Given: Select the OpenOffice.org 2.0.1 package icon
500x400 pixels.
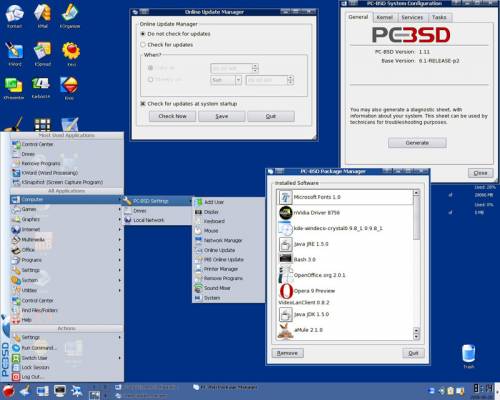Looking at the screenshot, I should [x=286, y=275].
